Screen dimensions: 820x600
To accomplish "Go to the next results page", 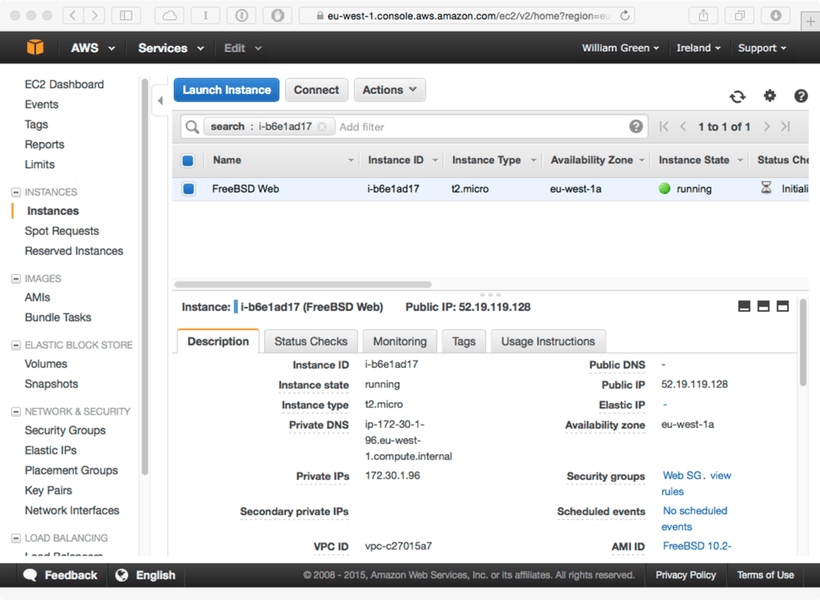I will [767, 127].
